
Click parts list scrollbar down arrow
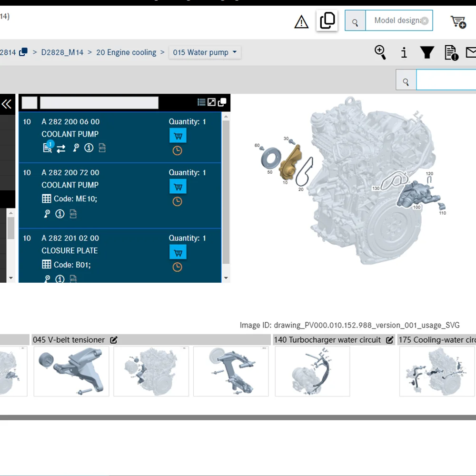[226, 278]
